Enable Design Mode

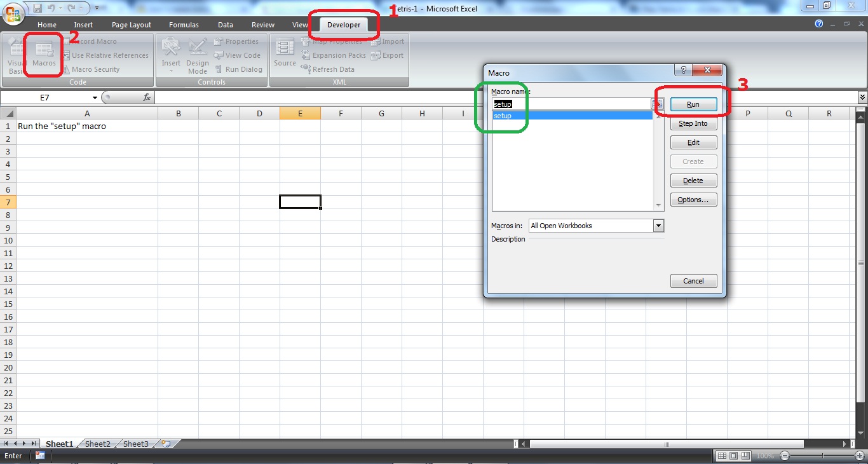point(198,55)
